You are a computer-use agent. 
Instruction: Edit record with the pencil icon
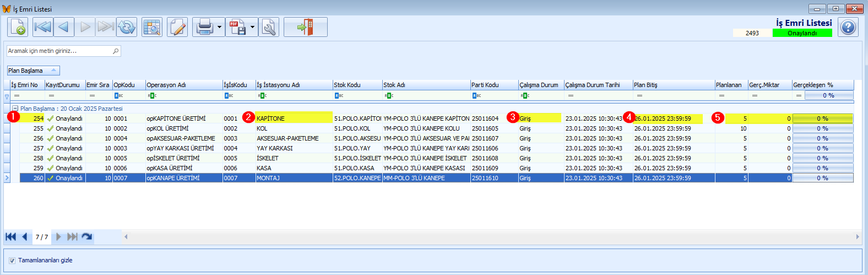click(x=177, y=27)
